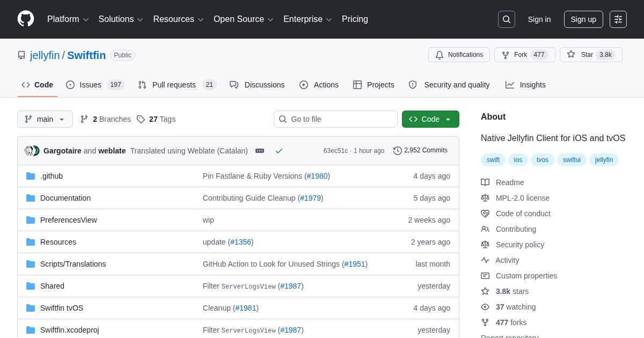Open the Platform dropdown menu
The image size is (644, 338).
click(x=68, y=19)
